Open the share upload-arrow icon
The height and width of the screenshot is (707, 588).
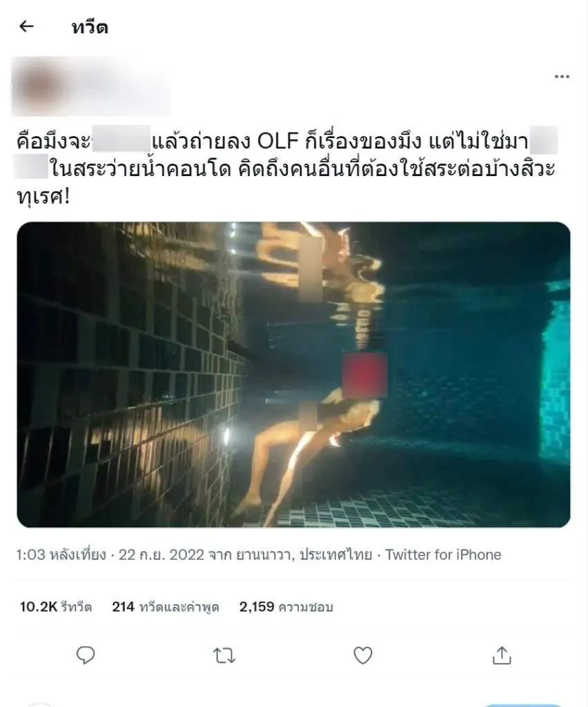point(502,655)
